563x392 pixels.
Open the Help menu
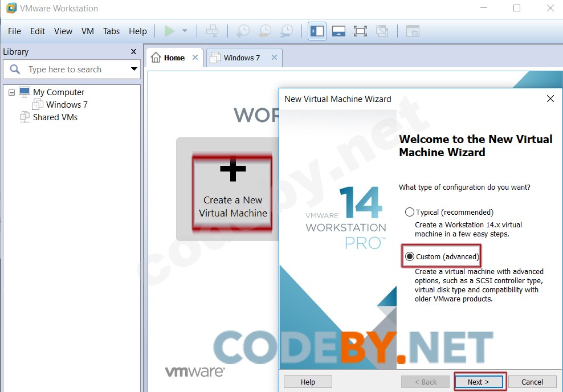click(138, 31)
